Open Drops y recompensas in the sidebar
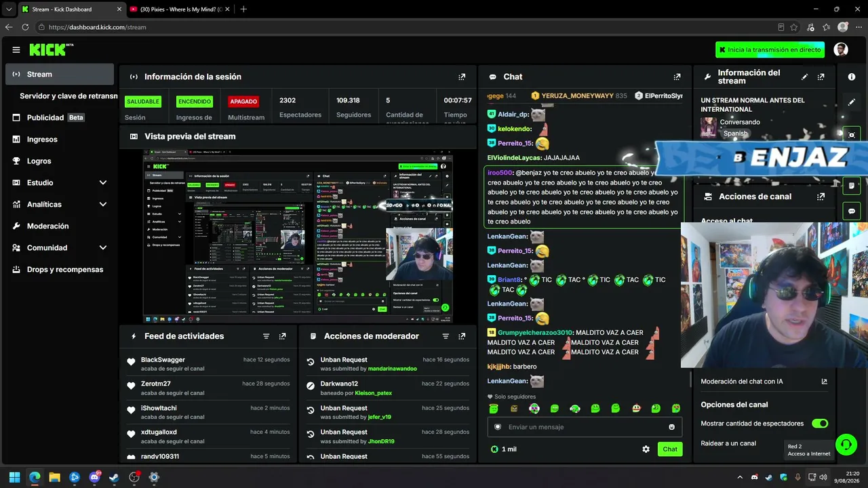The width and height of the screenshot is (868, 488). [60, 269]
